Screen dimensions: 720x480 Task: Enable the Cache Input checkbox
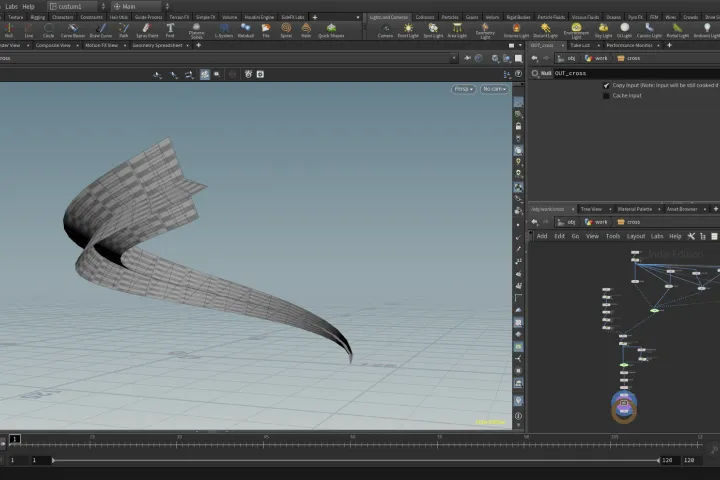[606, 96]
